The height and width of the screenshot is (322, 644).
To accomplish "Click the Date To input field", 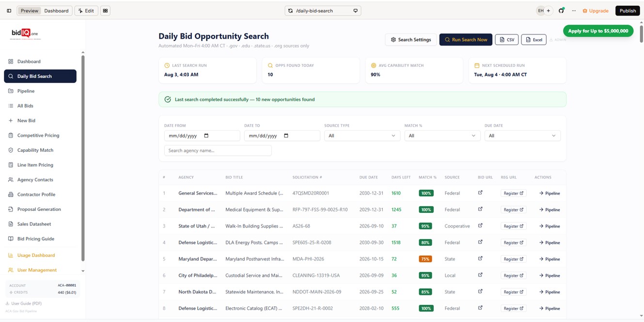I will (282, 136).
